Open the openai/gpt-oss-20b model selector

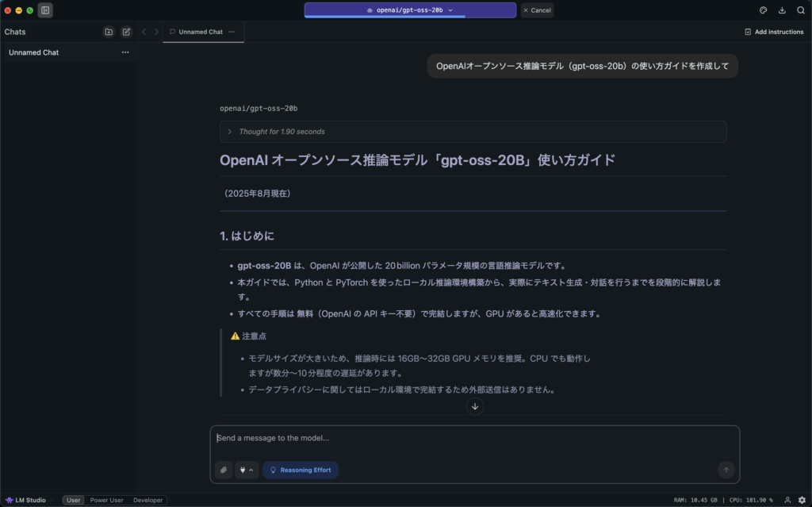(x=410, y=10)
